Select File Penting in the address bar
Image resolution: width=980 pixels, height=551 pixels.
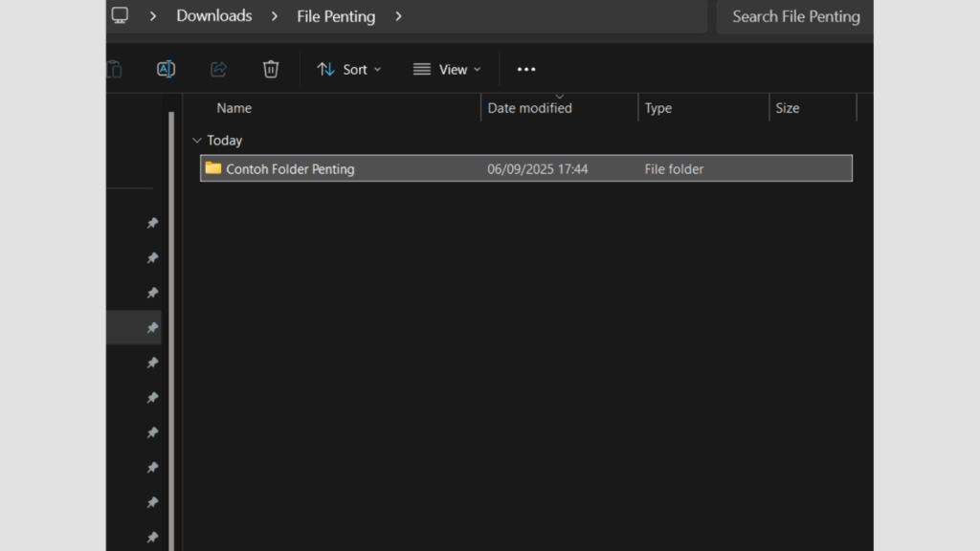(336, 16)
